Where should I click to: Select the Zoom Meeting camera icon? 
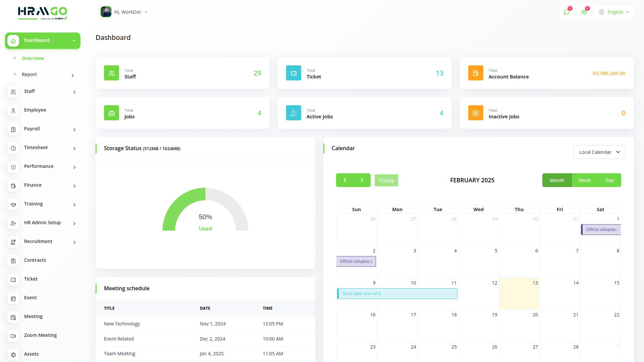click(13, 336)
